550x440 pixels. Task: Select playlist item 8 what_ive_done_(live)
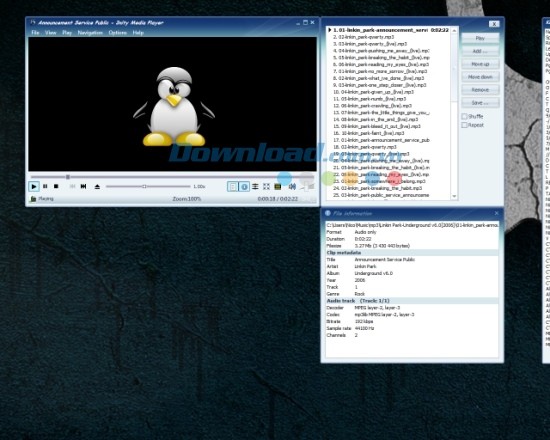[388, 78]
